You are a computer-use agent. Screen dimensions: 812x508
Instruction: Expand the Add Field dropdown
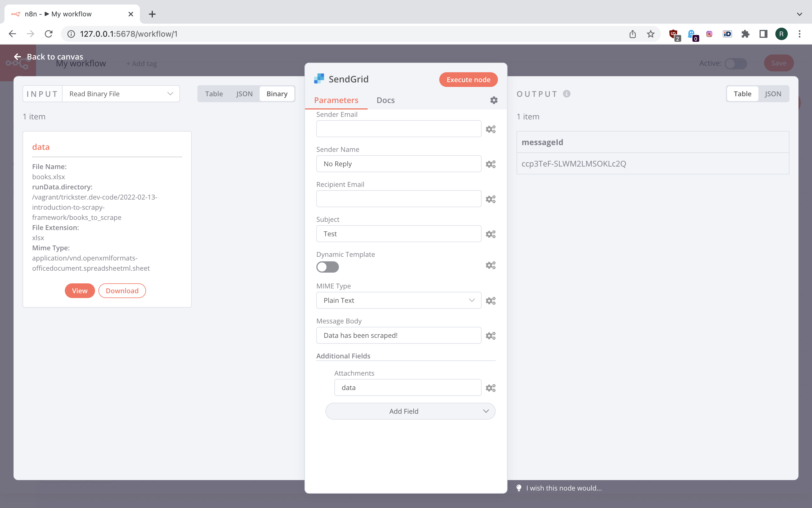410,411
